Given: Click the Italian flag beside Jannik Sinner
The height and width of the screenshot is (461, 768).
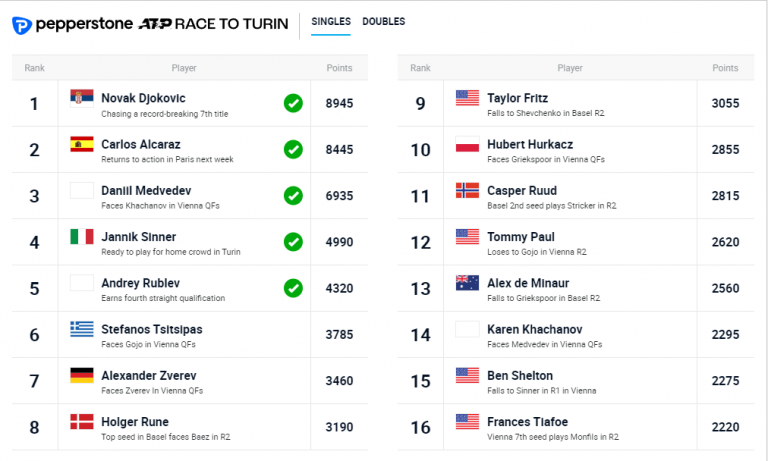Looking at the screenshot, I should pyautogui.click(x=82, y=236).
